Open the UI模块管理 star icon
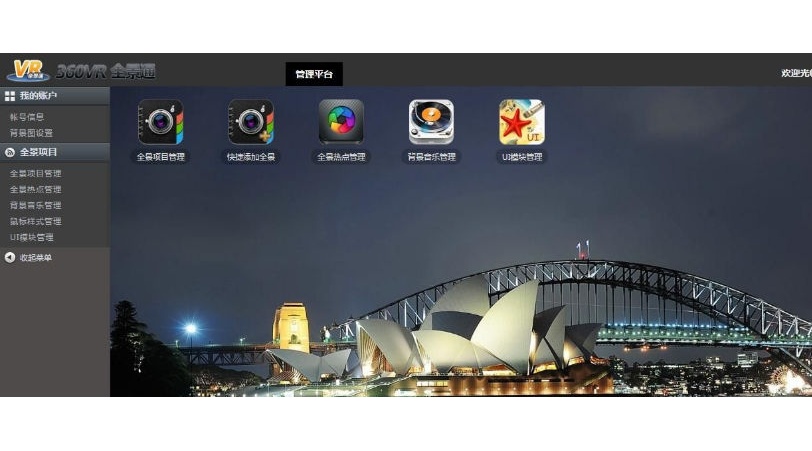The image size is (812, 451). tap(521, 122)
